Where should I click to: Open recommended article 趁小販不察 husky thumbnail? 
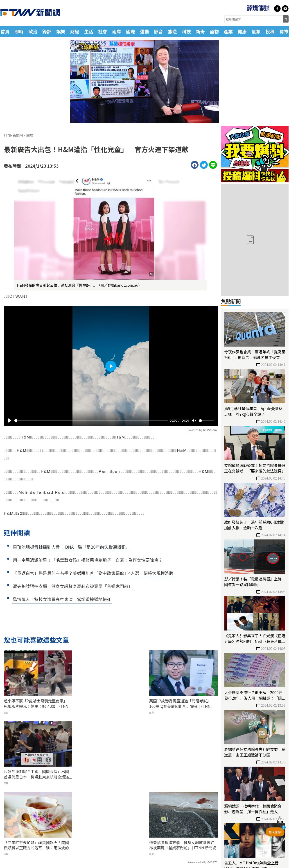click(x=38, y=673)
